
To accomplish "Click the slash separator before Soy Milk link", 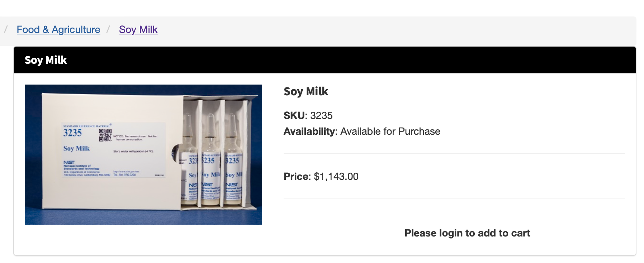I will [108, 29].
